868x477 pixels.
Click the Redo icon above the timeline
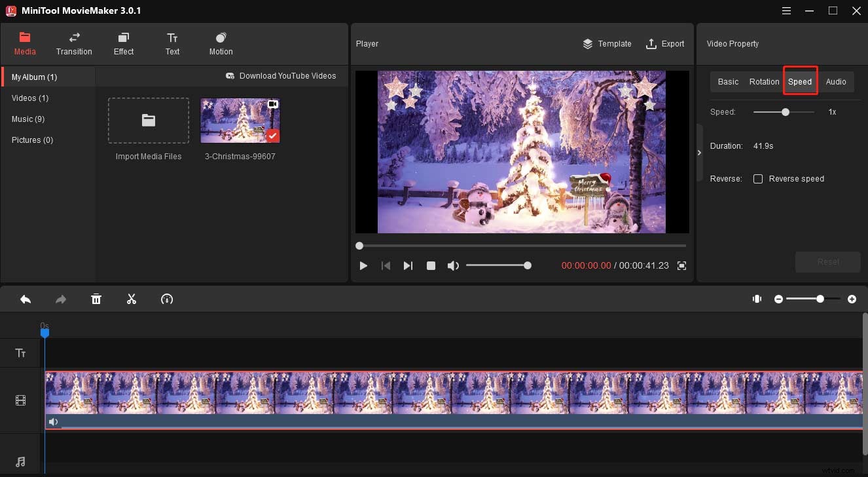click(x=60, y=299)
